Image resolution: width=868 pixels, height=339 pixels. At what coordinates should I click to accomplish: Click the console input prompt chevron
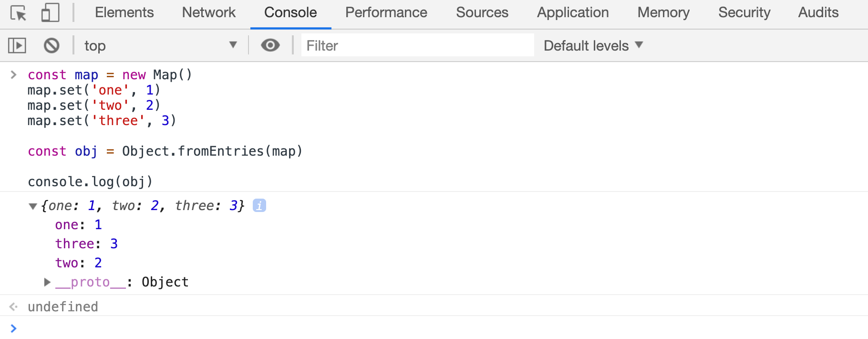tap(13, 328)
